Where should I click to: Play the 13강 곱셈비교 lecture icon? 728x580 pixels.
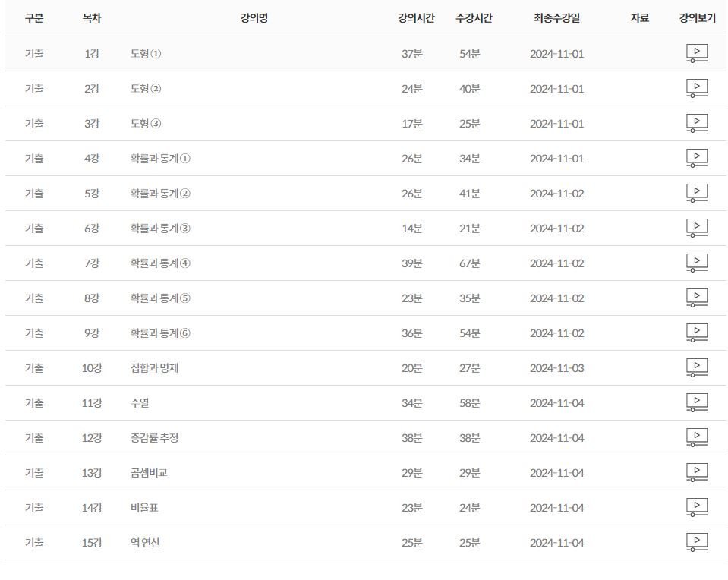coord(696,473)
